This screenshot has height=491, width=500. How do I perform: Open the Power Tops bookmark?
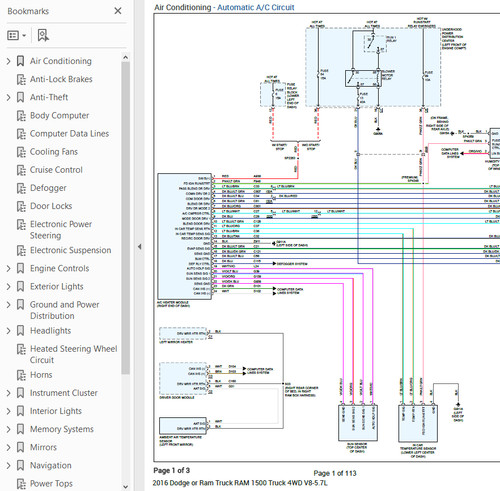pyautogui.click(x=51, y=483)
